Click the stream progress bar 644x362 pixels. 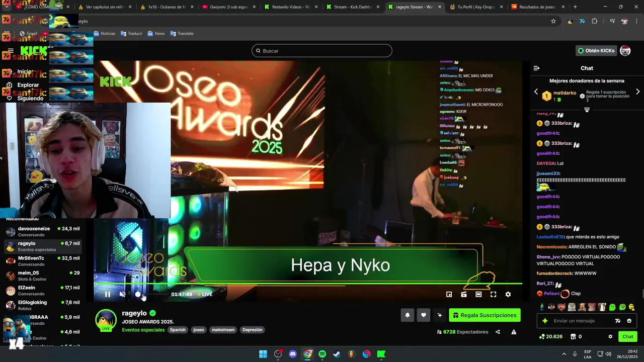click(308, 285)
